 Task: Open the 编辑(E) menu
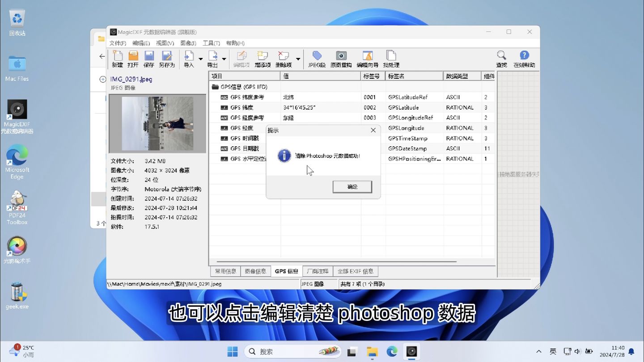(x=141, y=43)
